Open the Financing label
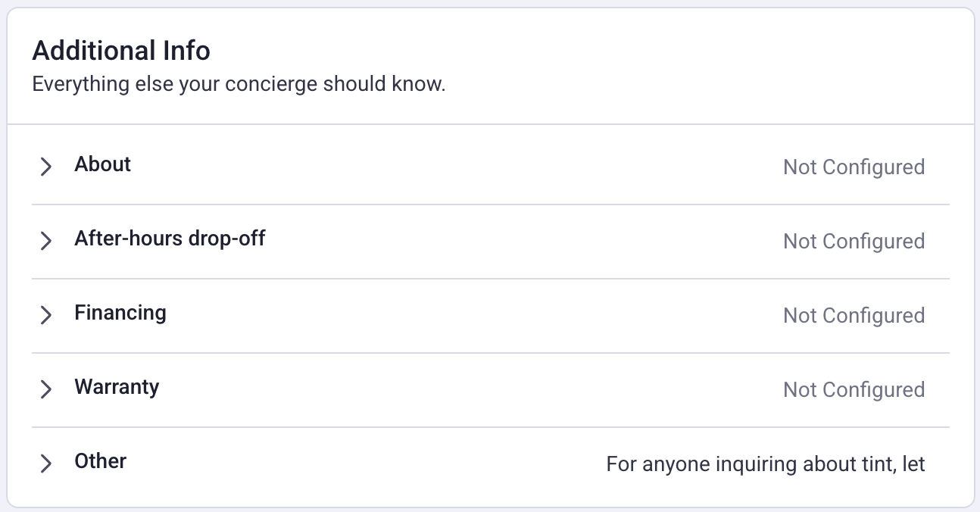 coord(120,313)
